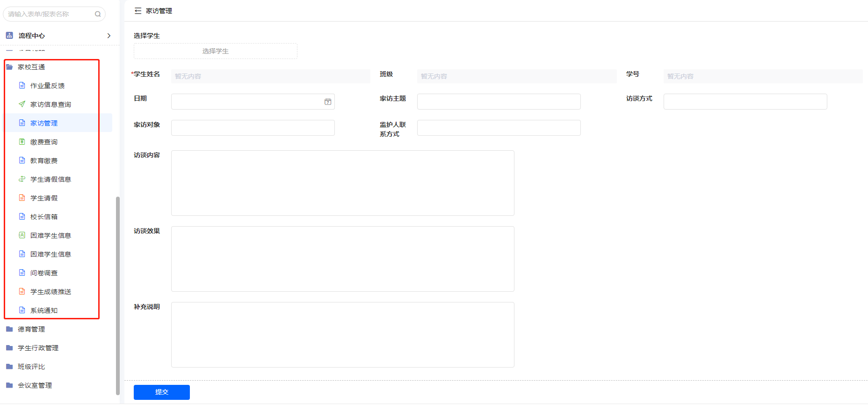Expand the 流程中心 chevron arrow
The image size is (868, 405).
(109, 36)
